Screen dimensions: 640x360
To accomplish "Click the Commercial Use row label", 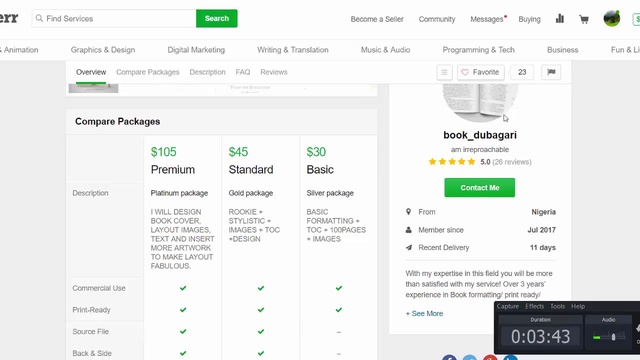I will (x=99, y=288).
